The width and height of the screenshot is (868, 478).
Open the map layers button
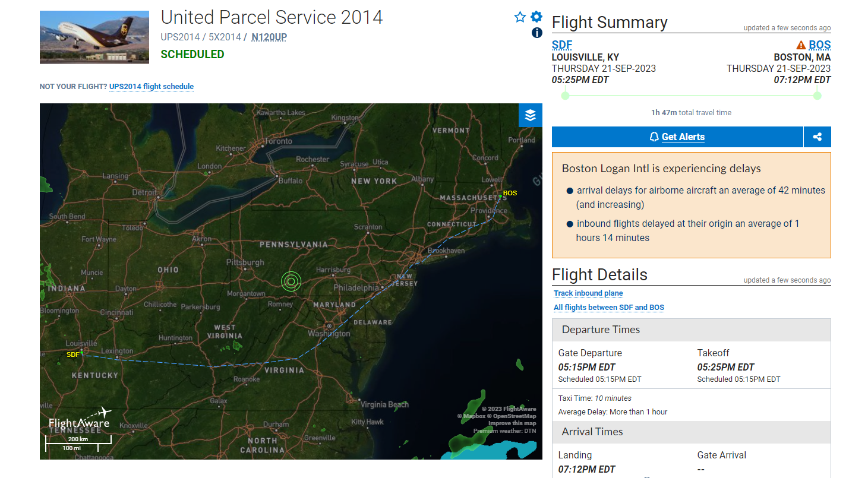530,115
